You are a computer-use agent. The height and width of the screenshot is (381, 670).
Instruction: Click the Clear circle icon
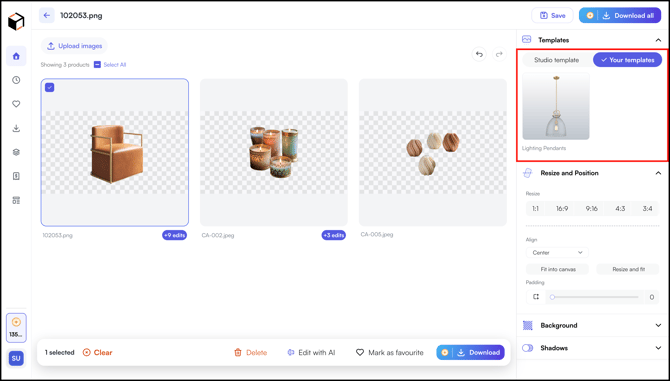click(86, 352)
